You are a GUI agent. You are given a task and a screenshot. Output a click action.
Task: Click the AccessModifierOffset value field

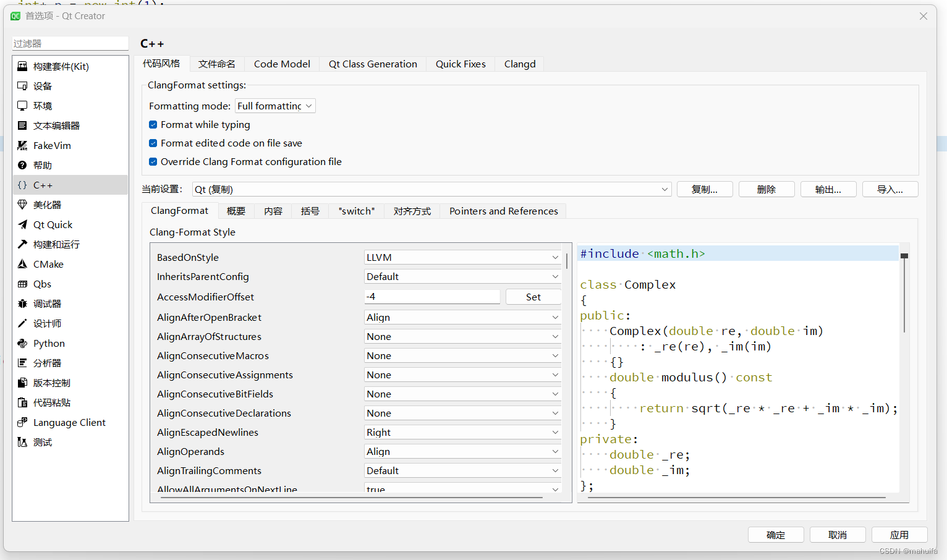(432, 297)
